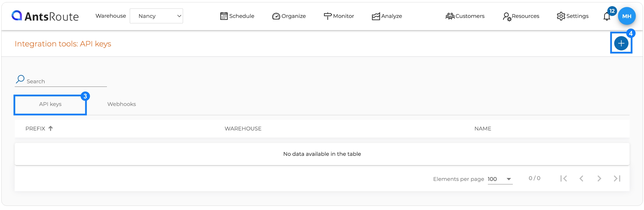Click the 'Integration tools: API keys' heading
The image size is (644, 210).
63,44
